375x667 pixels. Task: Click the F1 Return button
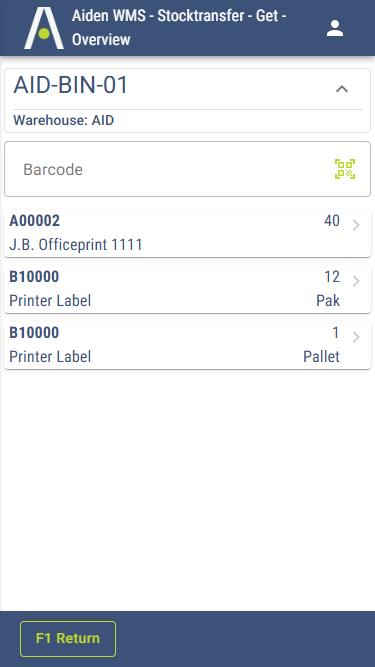(x=68, y=638)
